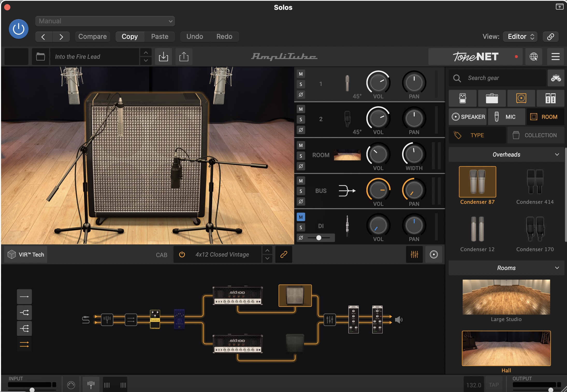Toggle the plugin power bypass button
This screenshot has width=567, height=392.
pos(19,29)
